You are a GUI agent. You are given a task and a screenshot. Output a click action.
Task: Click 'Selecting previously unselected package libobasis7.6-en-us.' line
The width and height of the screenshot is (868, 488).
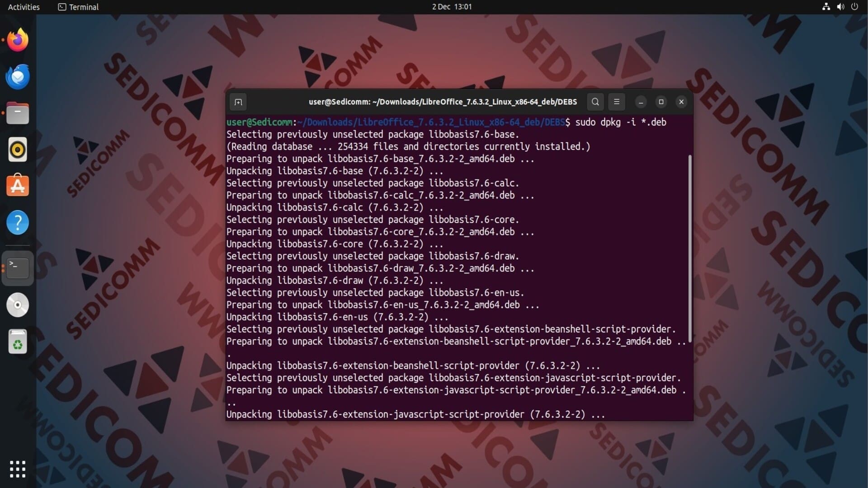click(x=375, y=293)
